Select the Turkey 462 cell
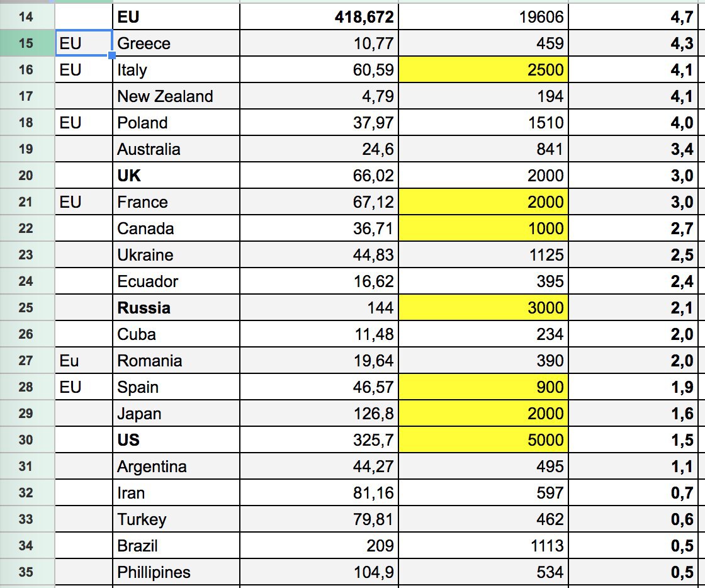The width and height of the screenshot is (705, 588). (x=483, y=519)
